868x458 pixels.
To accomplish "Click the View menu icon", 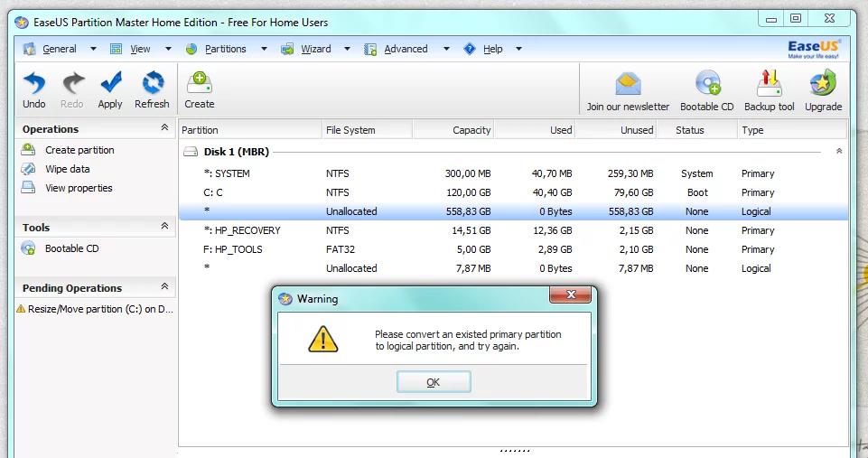I will click(x=116, y=49).
